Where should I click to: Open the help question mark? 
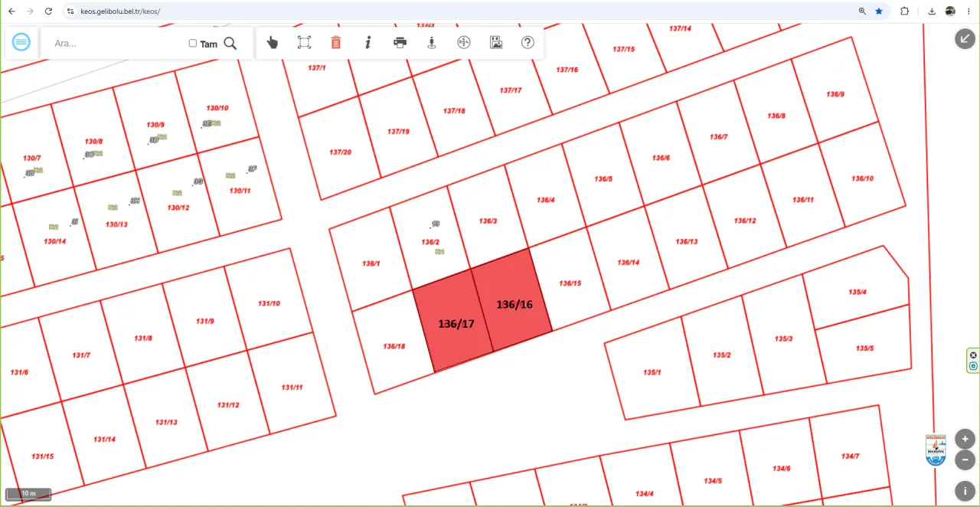(x=528, y=43)
